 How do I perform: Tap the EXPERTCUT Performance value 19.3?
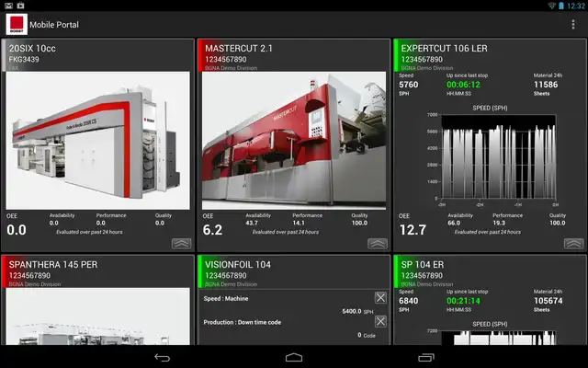pyautogui.click(x=499, y=223)
